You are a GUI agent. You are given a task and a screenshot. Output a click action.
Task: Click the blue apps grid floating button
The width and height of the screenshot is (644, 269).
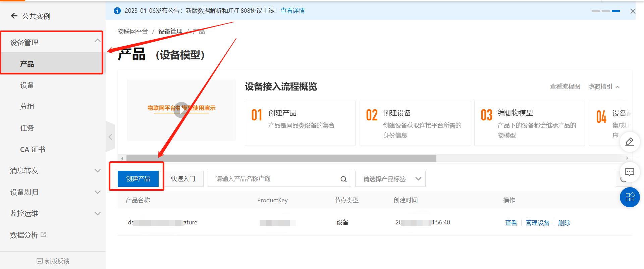click(630, 197)
